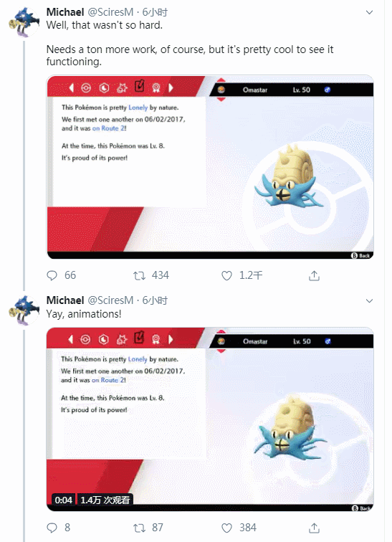The image size is (392, 542).
Task: Reply to the 'Yay, animations!' tweet
Action: coord(52,528)
